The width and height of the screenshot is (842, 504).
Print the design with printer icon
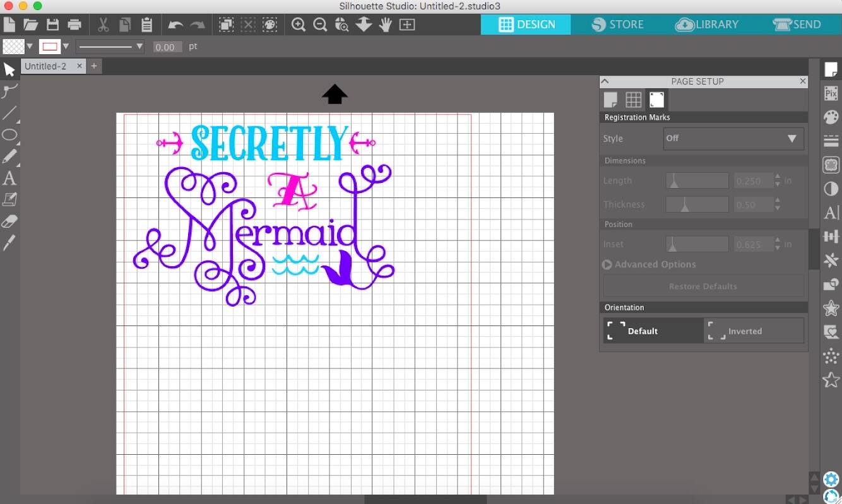coord(74,25)
